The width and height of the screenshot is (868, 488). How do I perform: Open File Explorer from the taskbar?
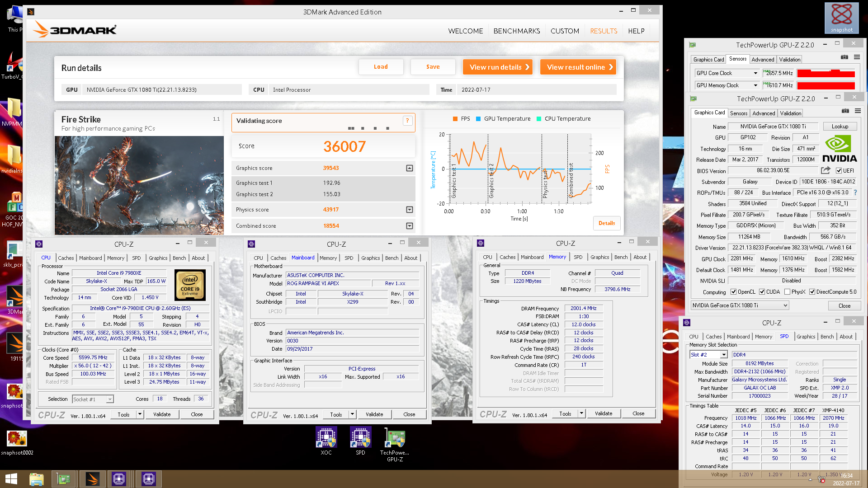coord(37,479)
